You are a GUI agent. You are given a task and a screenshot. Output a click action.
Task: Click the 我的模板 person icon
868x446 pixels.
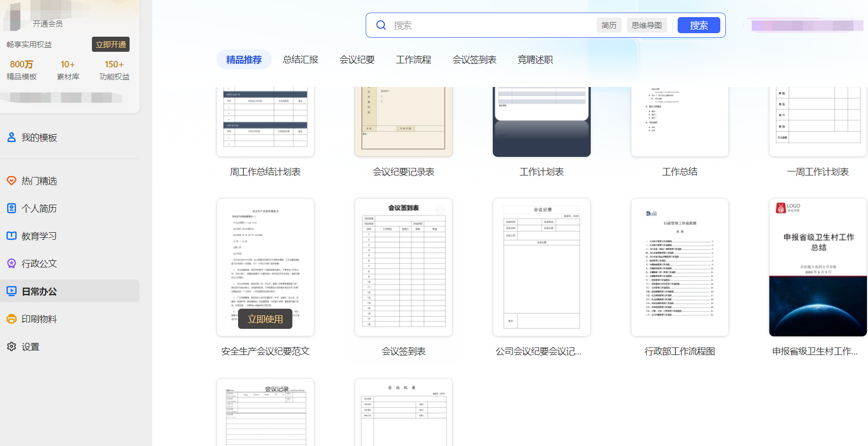pyautogui.click(x=12, y=137)
